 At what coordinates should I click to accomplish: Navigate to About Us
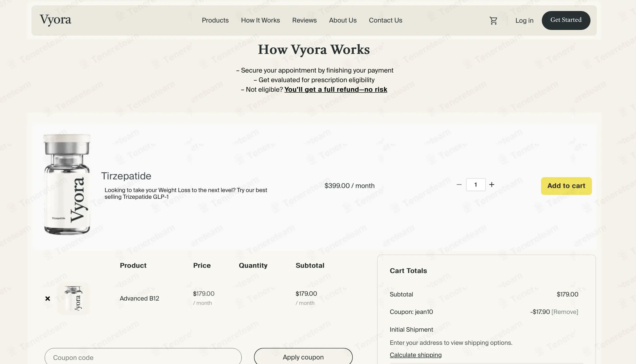pyautogui.click(x=343, y=20)
